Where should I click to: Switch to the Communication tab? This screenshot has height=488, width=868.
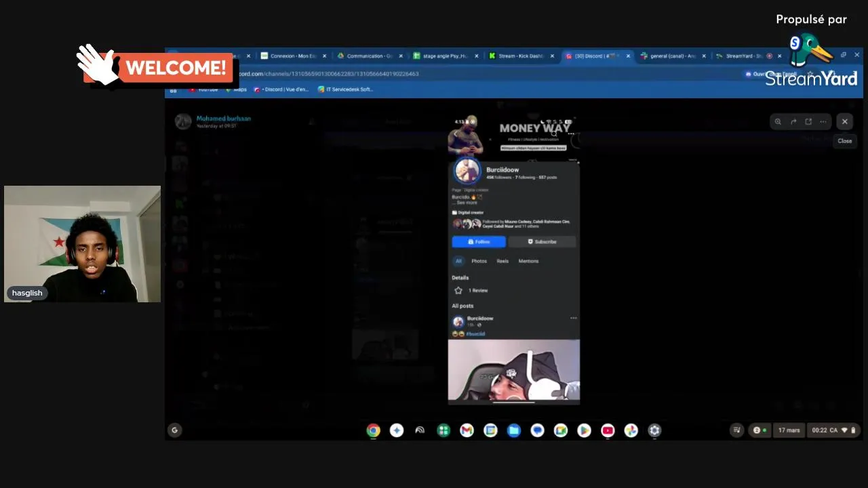[370, 56]
